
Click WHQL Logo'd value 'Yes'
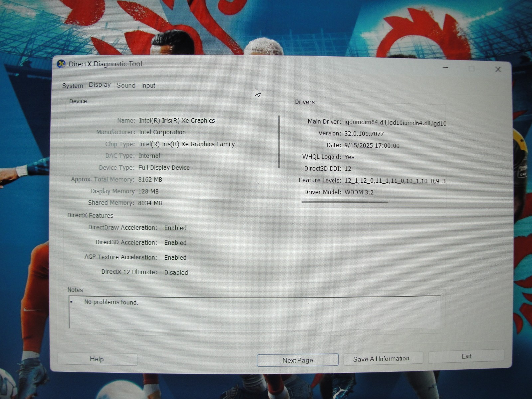[x=349, y=157]
